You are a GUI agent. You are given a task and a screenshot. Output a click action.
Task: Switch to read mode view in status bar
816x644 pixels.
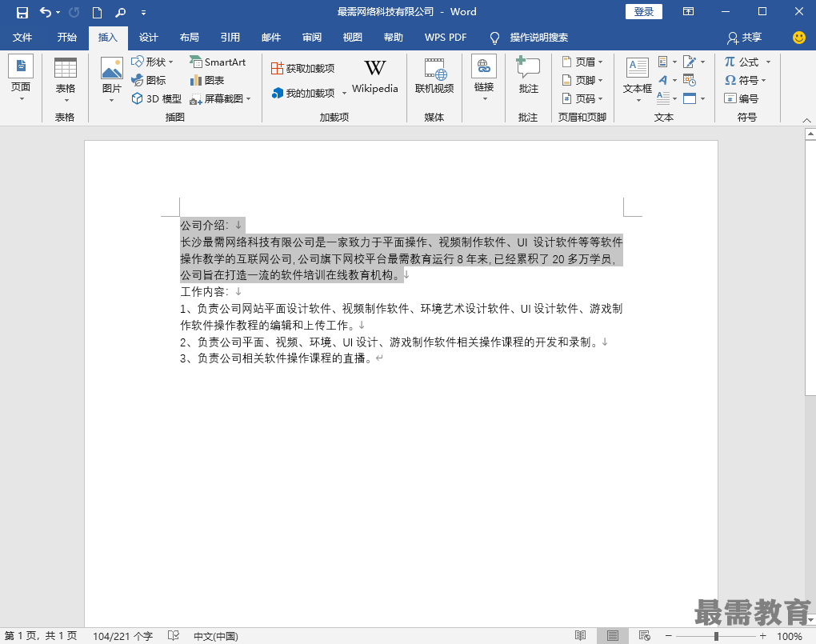coord(580,636)
